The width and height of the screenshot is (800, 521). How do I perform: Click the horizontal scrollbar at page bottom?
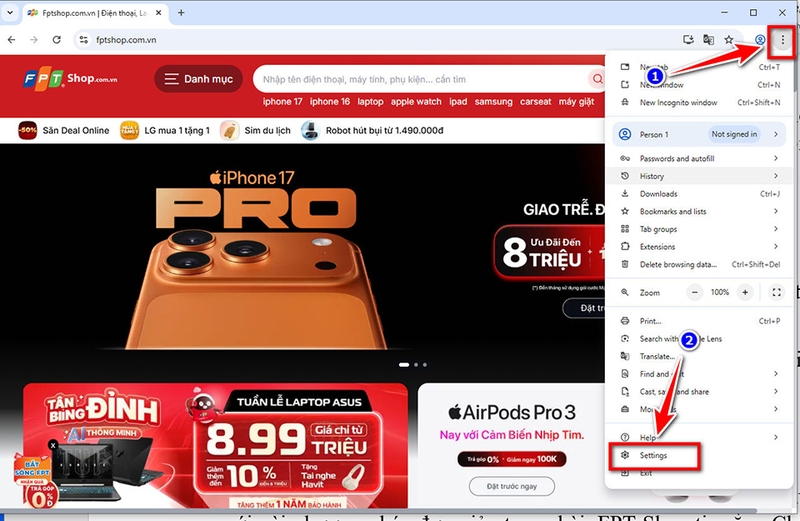point(378,510)
